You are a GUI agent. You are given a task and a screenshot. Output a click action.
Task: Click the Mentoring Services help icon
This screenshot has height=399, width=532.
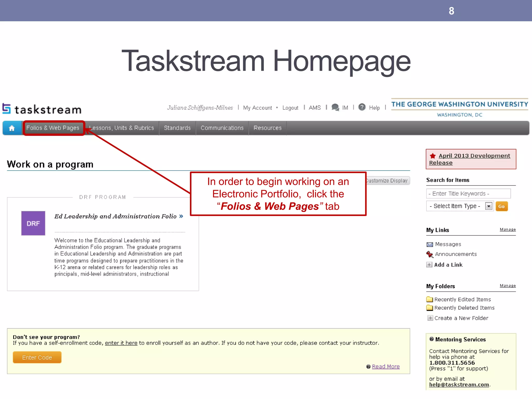tap(431, 339)
